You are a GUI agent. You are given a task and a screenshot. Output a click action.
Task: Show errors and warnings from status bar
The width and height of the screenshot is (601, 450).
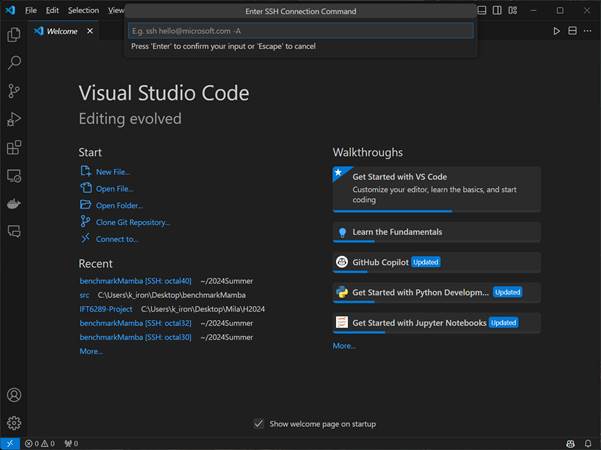tap(40, 444)
